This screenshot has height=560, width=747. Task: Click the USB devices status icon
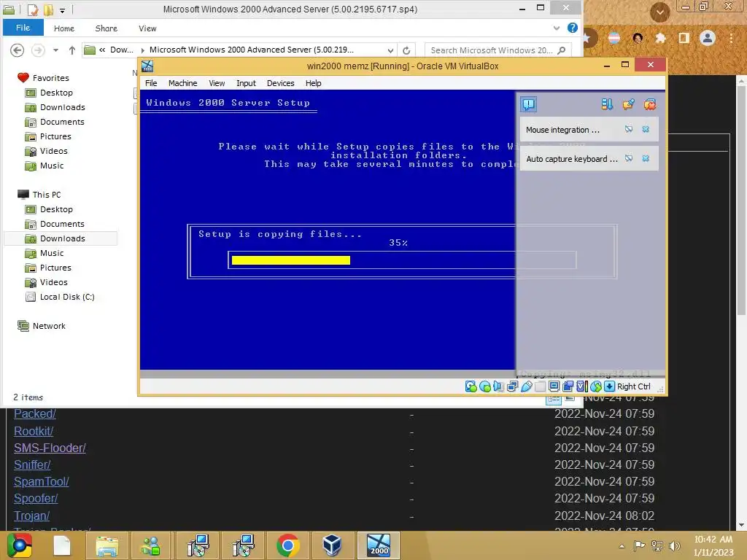(x=527, y=386)
